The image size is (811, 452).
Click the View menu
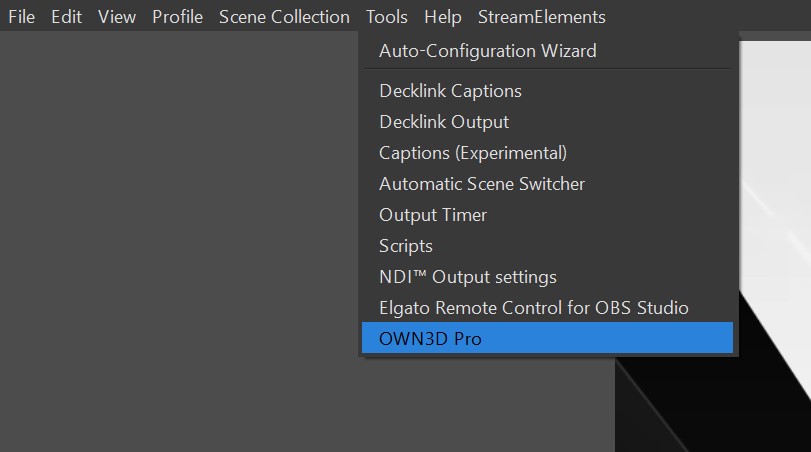coord(117,17)
